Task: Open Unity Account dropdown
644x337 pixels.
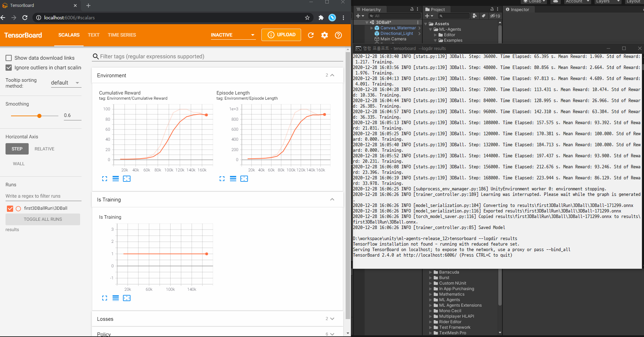Action: 578,1
